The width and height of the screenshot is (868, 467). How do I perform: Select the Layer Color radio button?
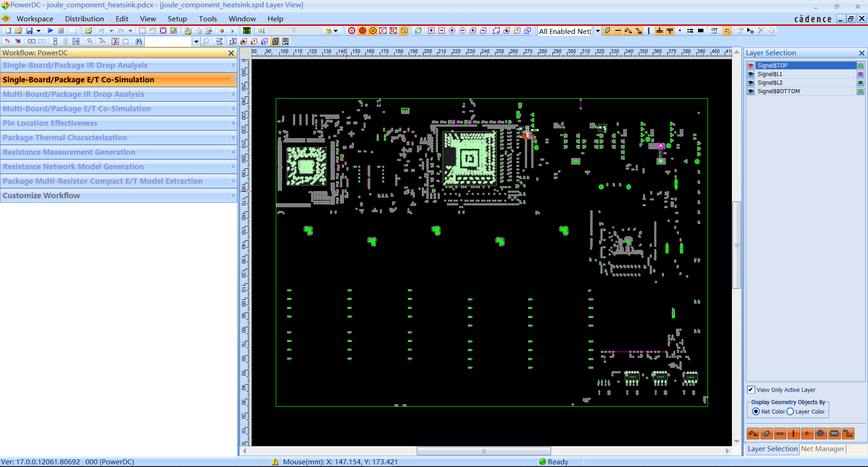[x=790, y=411]
